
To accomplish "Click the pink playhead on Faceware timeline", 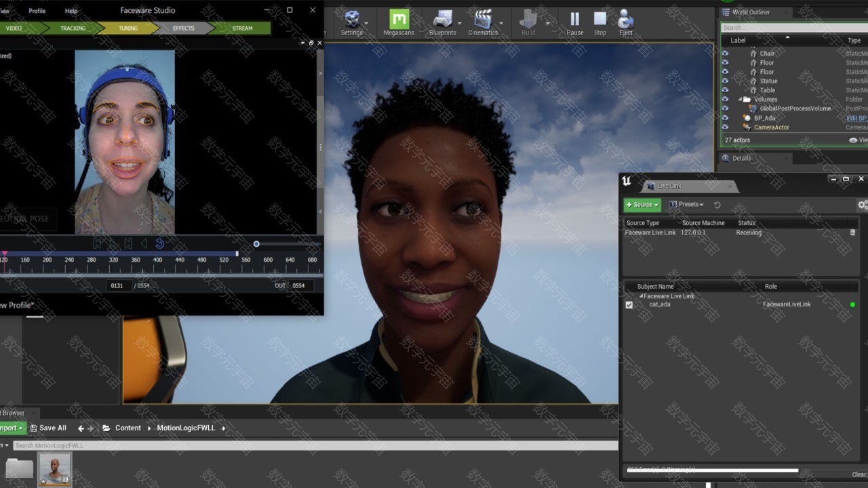I will pyautogui.click(x=4, y=254).
